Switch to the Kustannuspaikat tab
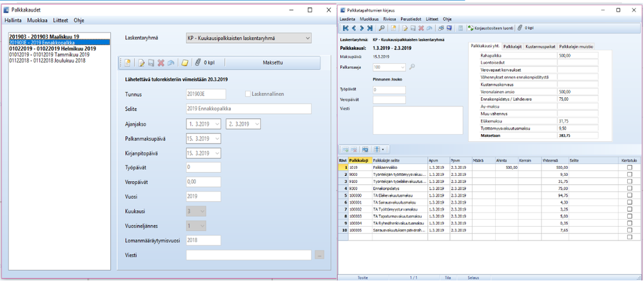Screen dimensions: 644x290 tap(540, 46)
